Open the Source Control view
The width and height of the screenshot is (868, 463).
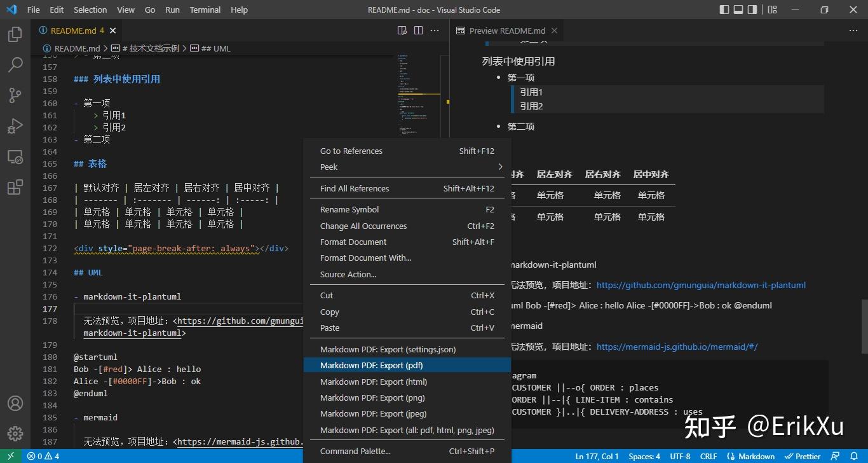pyautogui.click(x=15, y=95)
